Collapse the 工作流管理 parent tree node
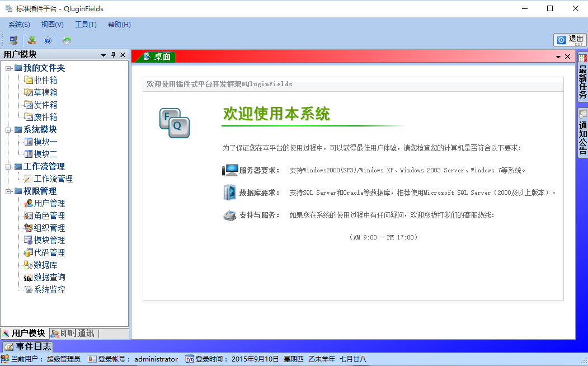588x366 pixels. (8, 167)
